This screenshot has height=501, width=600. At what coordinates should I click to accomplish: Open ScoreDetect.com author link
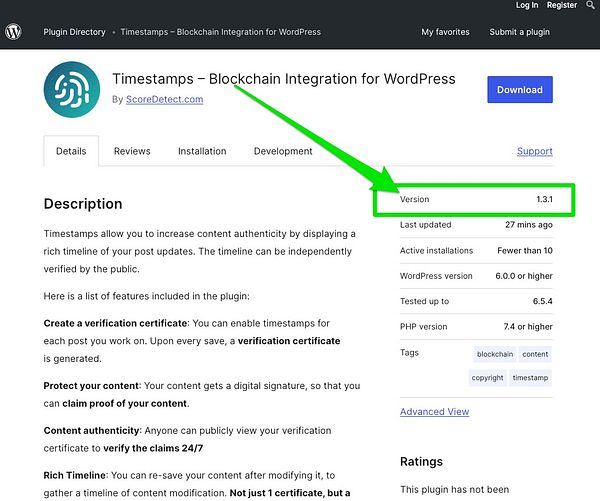165,100
